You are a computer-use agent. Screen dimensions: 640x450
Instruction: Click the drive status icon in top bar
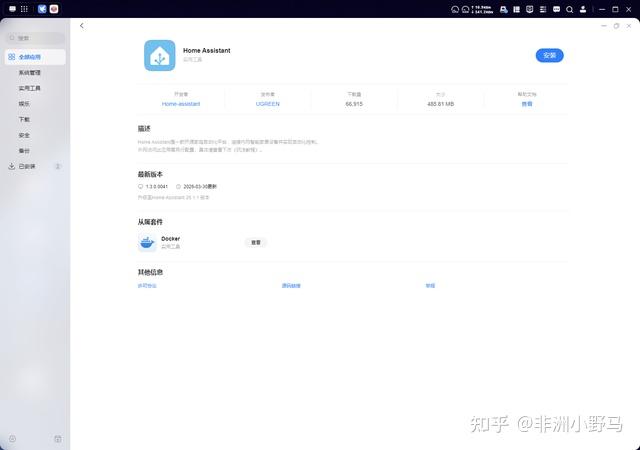[504, 9]
